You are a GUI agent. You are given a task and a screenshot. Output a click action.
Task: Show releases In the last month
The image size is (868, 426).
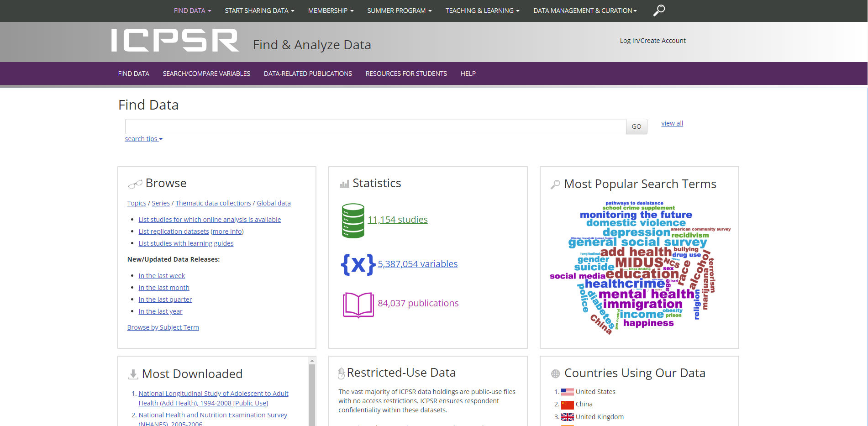coord(164,288)
